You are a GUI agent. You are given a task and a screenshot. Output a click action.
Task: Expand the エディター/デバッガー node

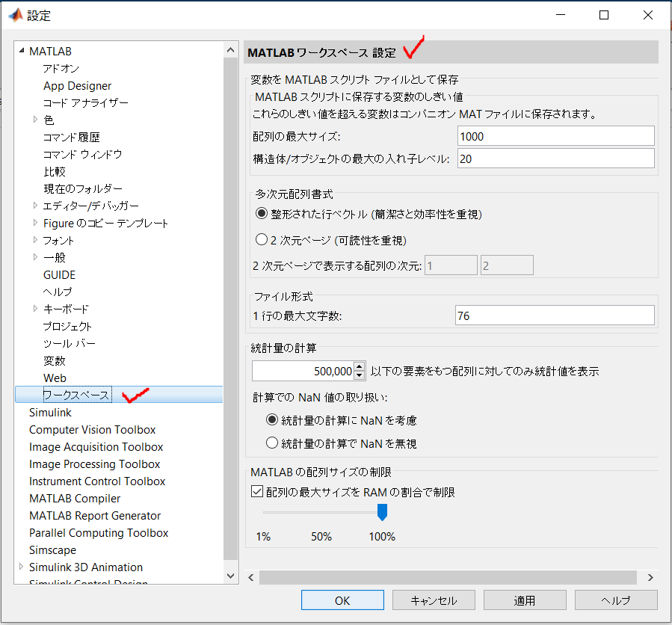click(x=36, y=206)
